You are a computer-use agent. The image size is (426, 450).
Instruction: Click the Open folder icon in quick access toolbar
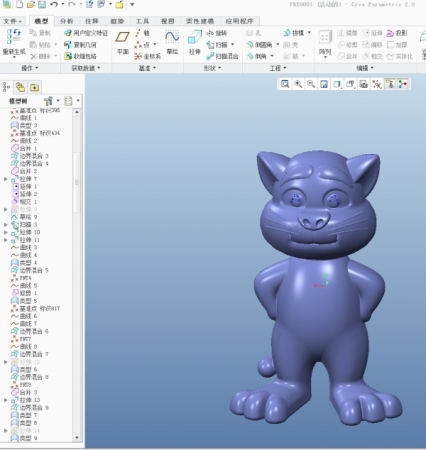[x=31, y=5]
